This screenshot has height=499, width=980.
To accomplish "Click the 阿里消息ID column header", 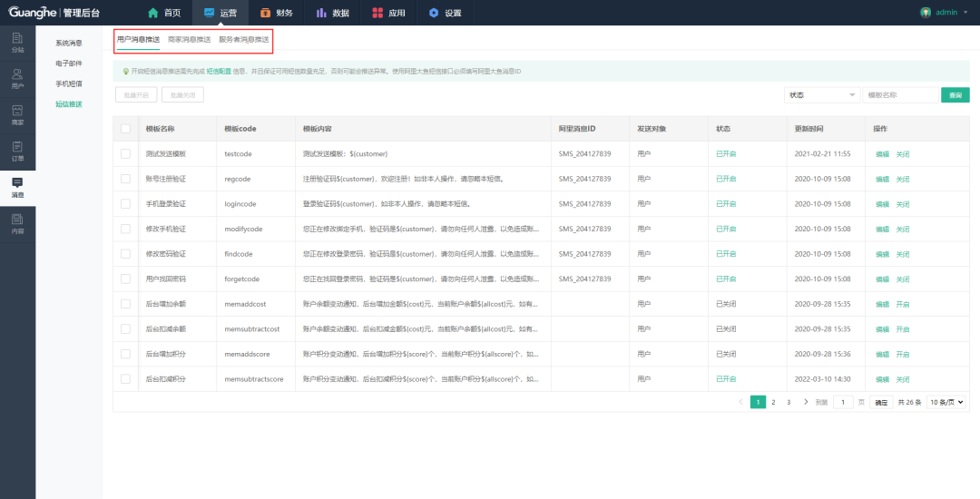I will tap(577, 129).
